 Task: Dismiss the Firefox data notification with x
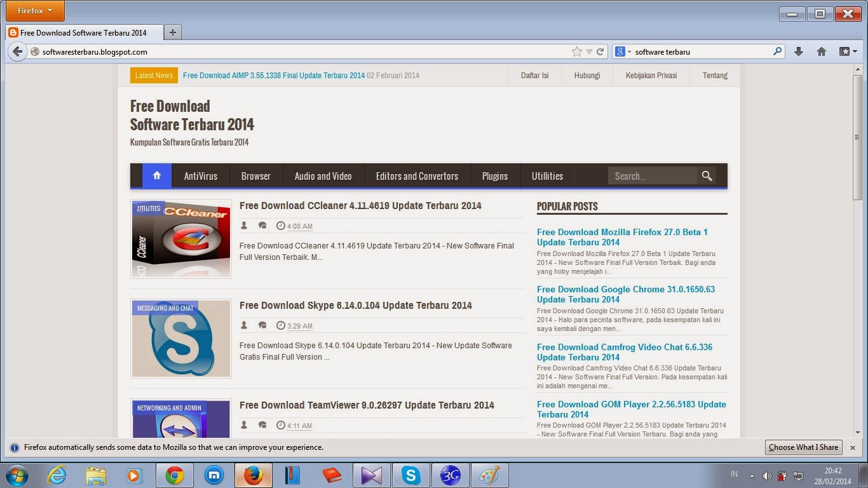point(853,447)
